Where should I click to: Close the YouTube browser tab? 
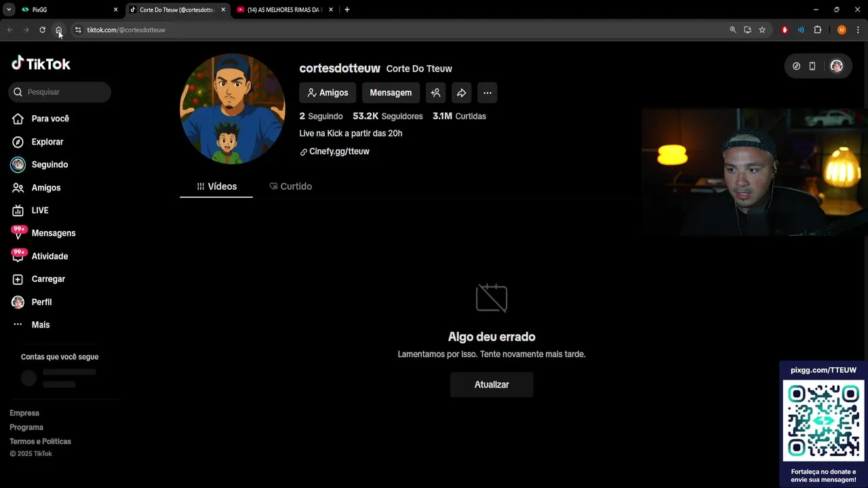coord(331,10)
